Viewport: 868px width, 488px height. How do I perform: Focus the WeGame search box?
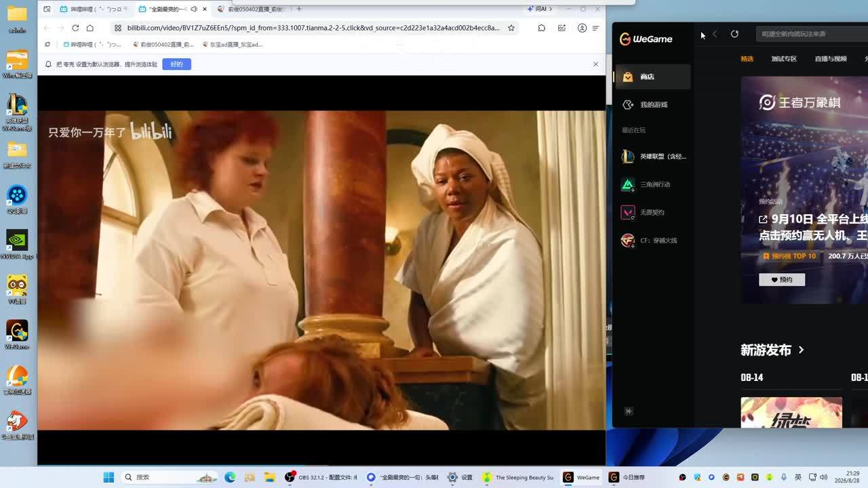(x=812, y=34)
